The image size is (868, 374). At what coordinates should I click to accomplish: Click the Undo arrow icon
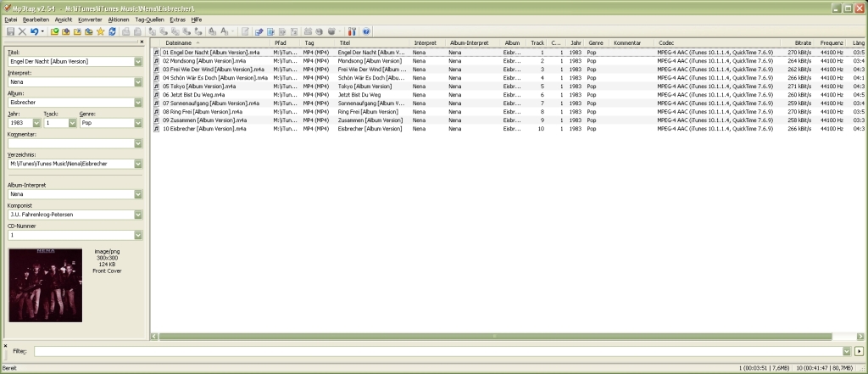click(34, 31)
